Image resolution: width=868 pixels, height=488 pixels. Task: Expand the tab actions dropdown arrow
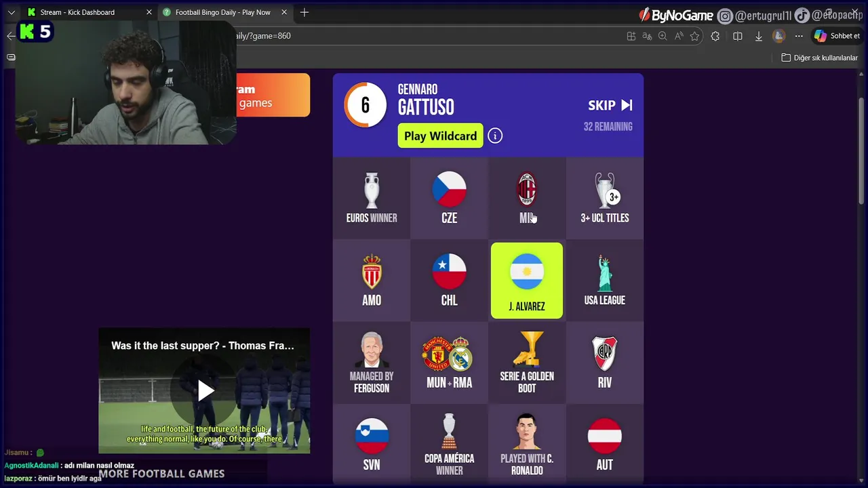[x=11, y=12]
